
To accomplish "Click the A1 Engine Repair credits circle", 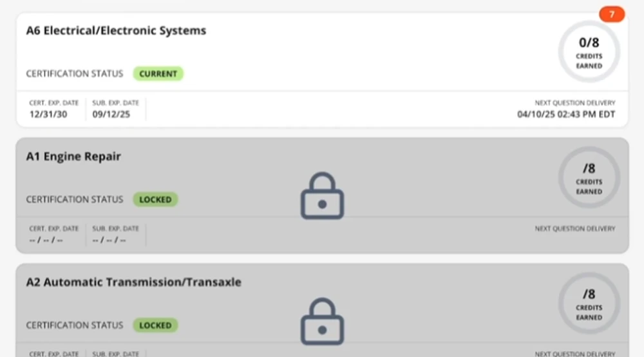I will (x=589, y=177).
